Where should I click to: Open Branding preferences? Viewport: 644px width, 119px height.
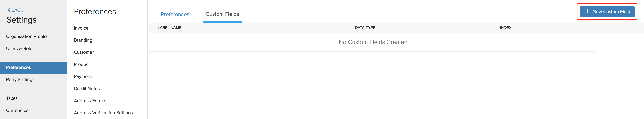pyautogui.click(x=83, y=40)
